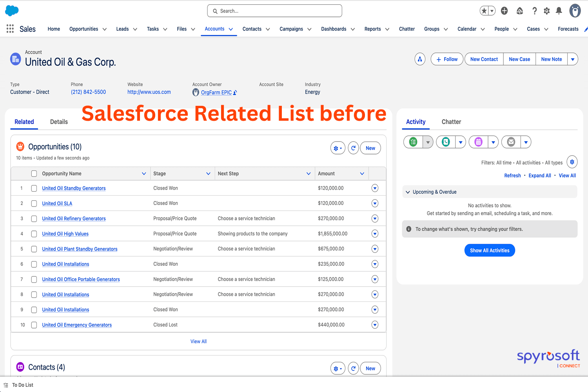This screenshot has width=588, height=392.
Task: Create a New opportunity from the list
Action: (370, 148)
